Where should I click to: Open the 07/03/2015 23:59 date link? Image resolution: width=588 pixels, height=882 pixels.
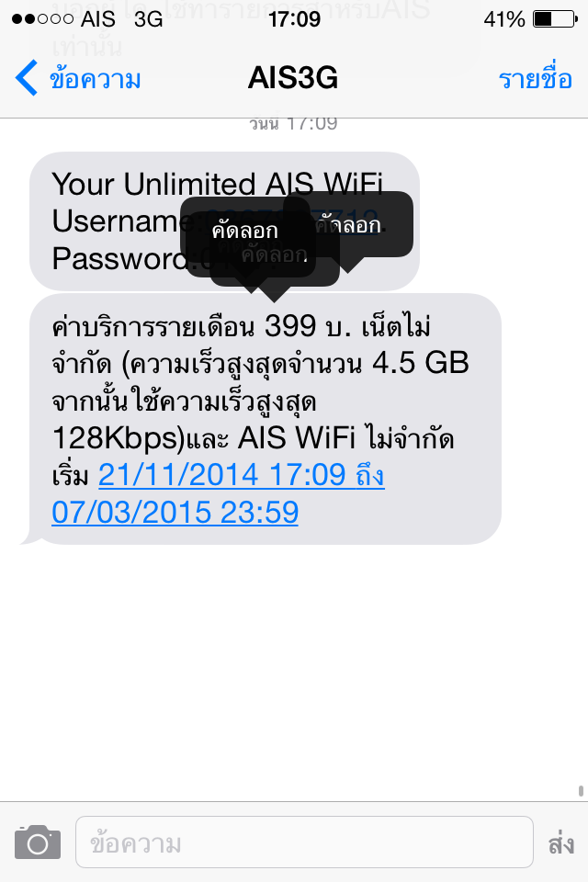pos(175,512)
